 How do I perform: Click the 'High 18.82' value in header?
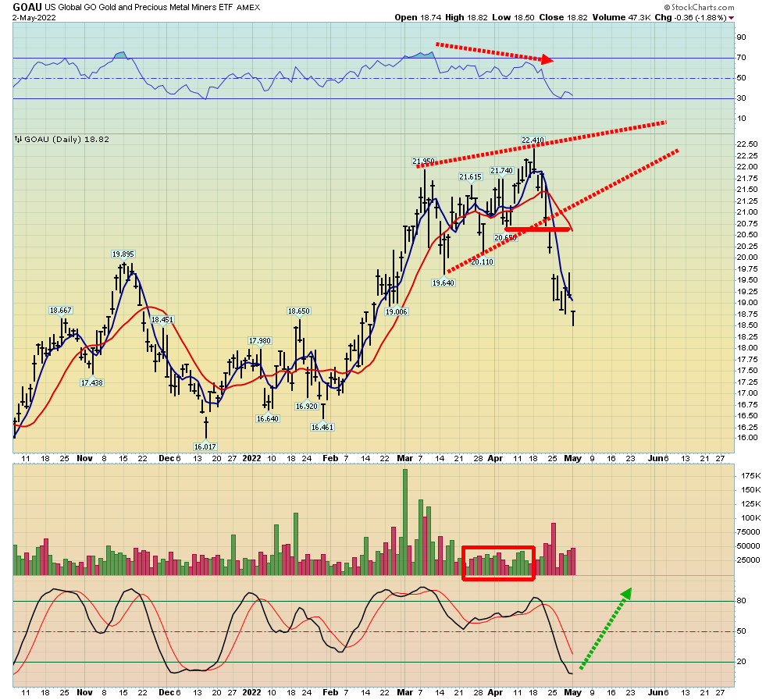(x=466, y=17)
